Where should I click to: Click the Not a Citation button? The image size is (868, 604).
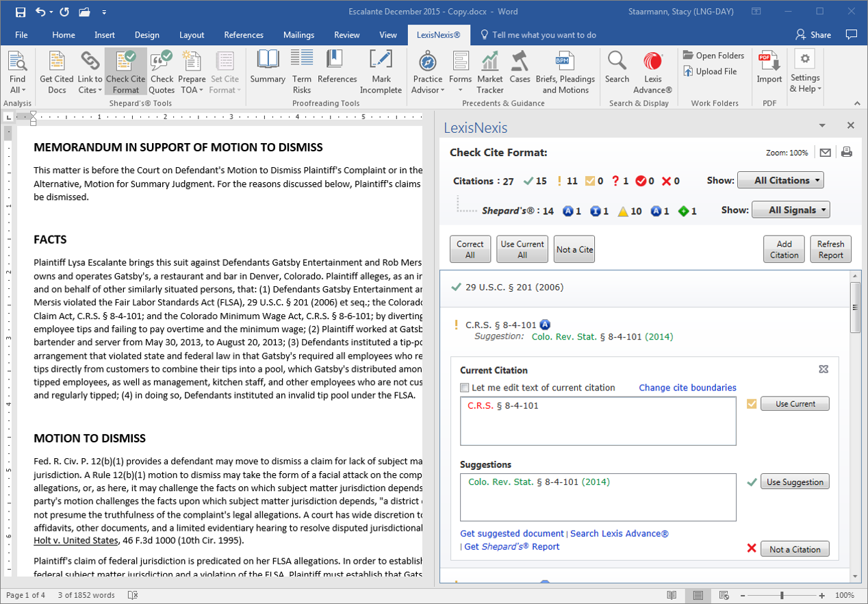(795, 549)
